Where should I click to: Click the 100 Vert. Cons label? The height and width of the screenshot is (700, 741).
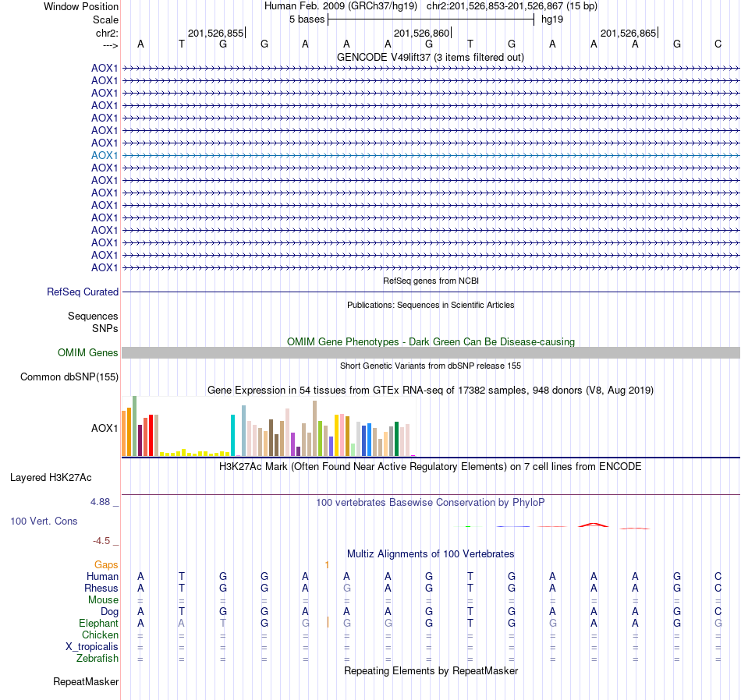pos(44,521)
